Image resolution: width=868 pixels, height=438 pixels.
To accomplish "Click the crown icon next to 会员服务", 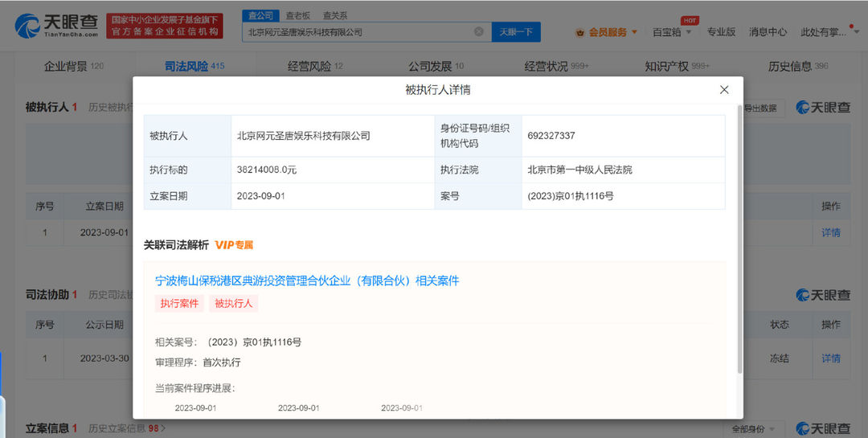I will click(x=580, y=33).
